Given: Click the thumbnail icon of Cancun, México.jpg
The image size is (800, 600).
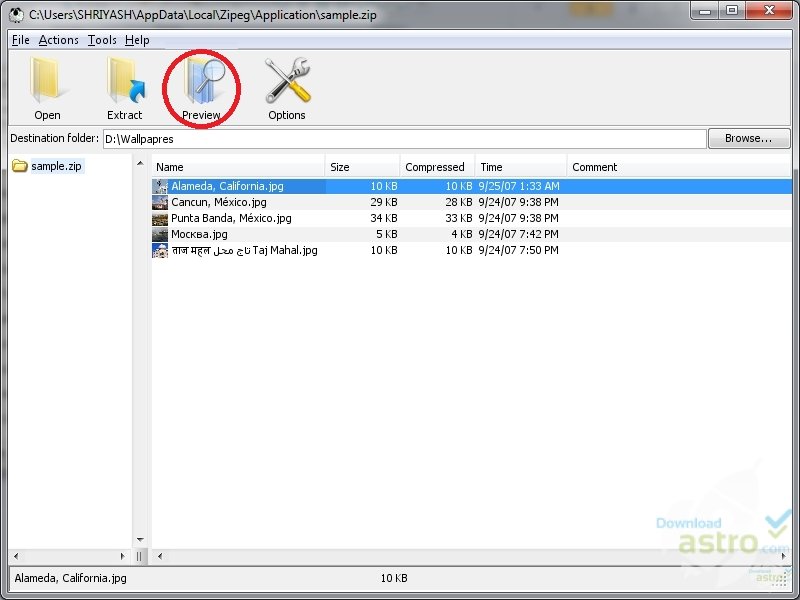Looking at the screenshot, I should coord(160,202).
